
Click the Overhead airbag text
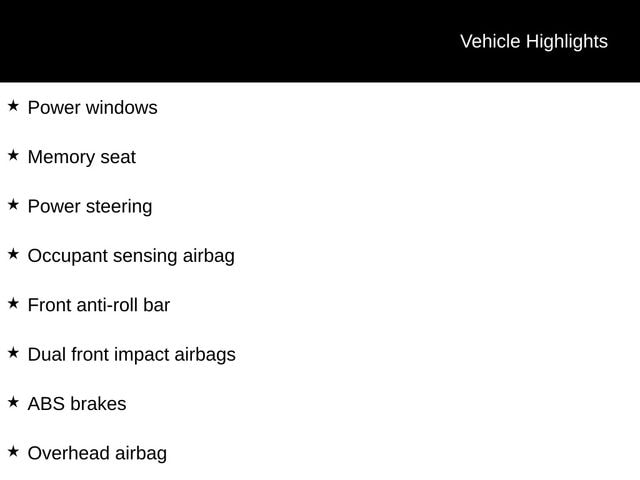tap(97, 454)
